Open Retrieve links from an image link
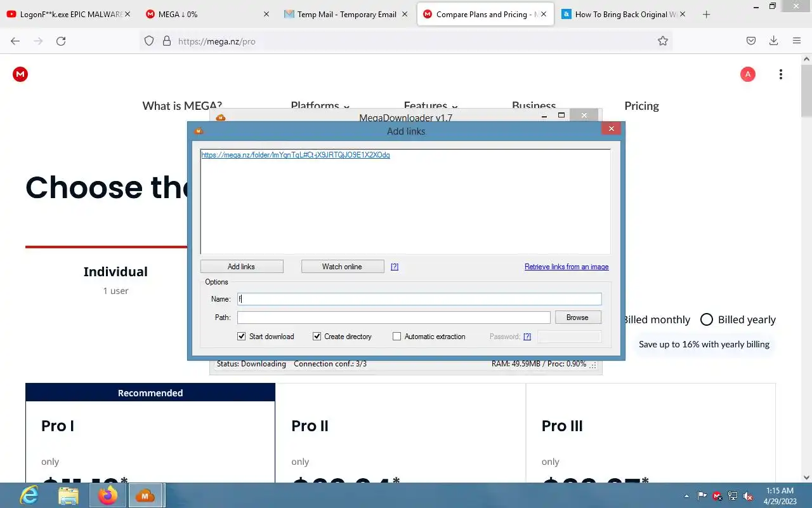812x508 pixels. pos(566,267)
